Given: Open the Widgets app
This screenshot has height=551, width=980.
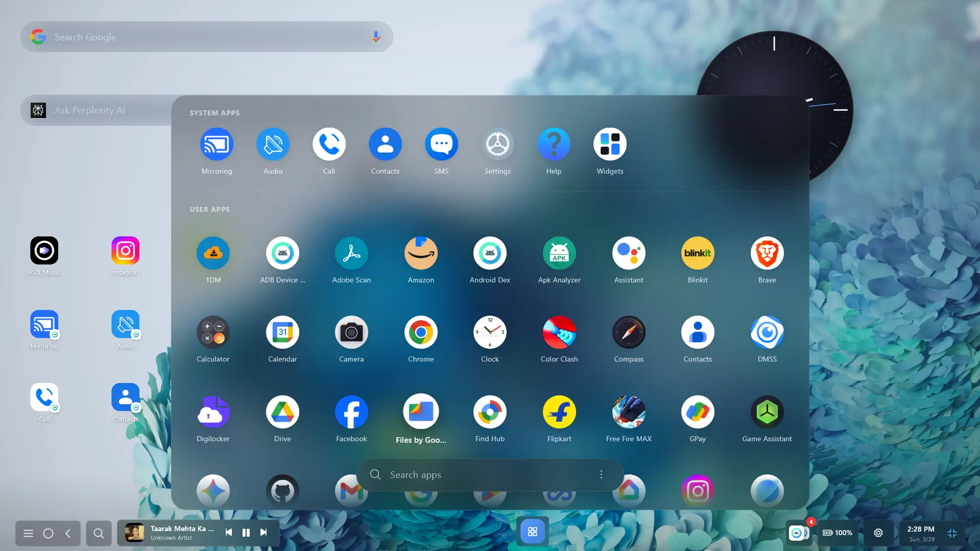Looking at the screenshot, I should [610, 145].
